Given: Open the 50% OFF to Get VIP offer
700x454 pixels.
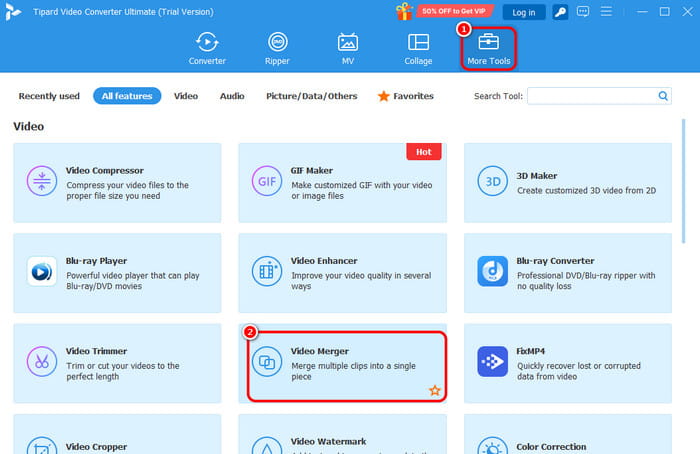Looking at the screenshot, I should click(x=454, y=11).
